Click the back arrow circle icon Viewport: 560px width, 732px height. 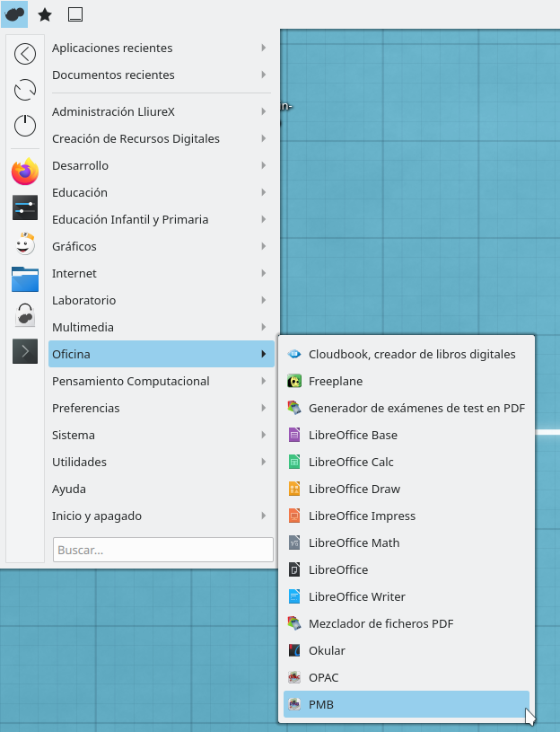(25, 54)
